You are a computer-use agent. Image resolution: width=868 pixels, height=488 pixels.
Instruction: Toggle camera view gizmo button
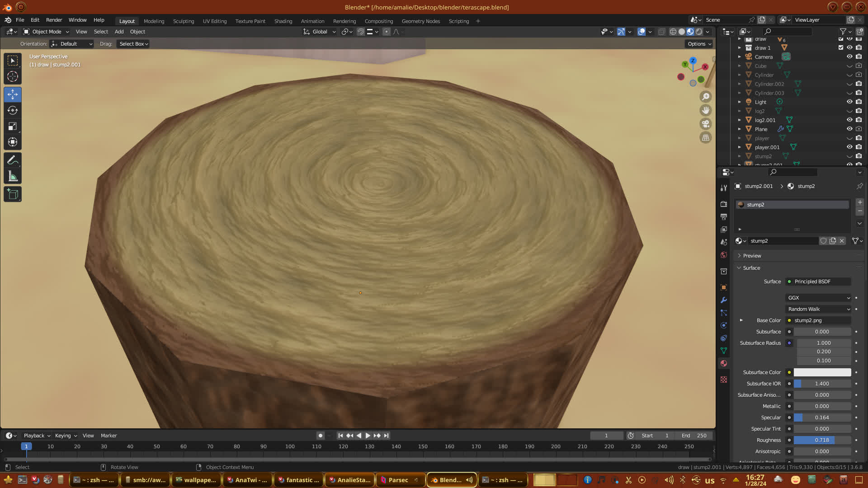[705, 124]
